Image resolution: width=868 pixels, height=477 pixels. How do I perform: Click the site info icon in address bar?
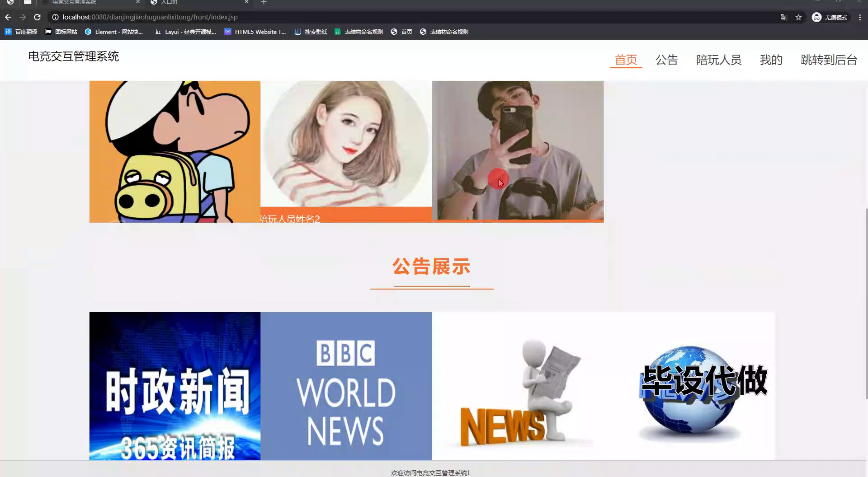(55, 17)
